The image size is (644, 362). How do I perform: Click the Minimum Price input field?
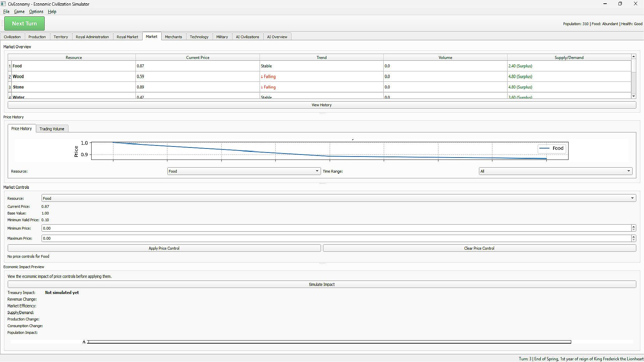click(335, 228)
